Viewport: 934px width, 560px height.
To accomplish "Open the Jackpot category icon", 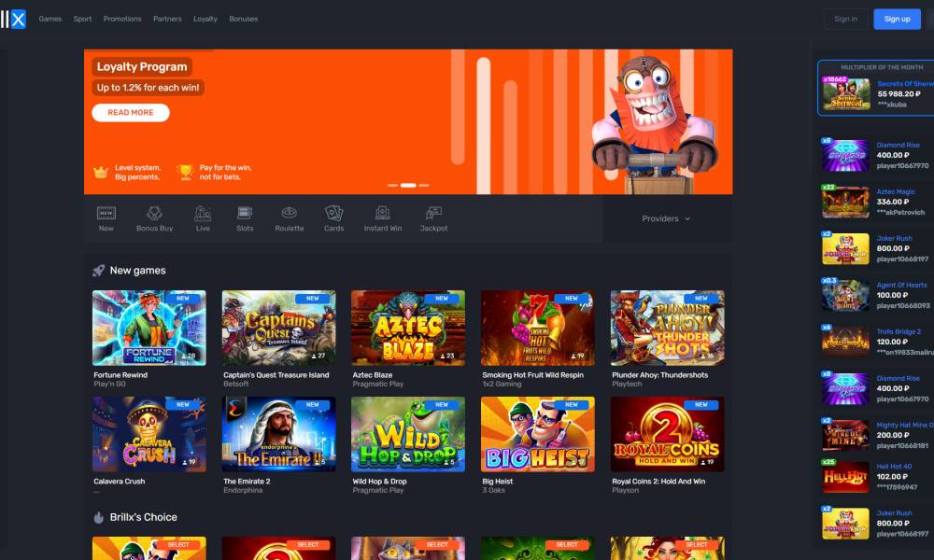I will coord(433,214).
